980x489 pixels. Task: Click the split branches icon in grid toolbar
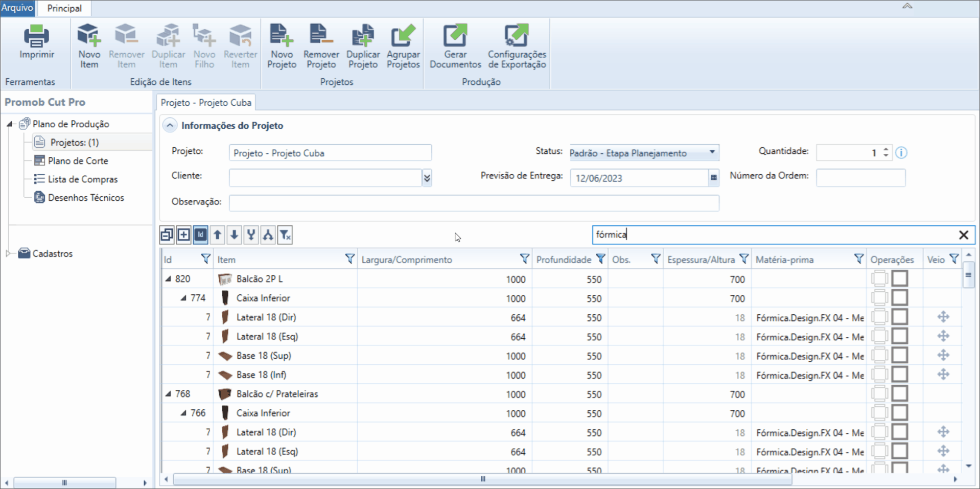[268, 235]
